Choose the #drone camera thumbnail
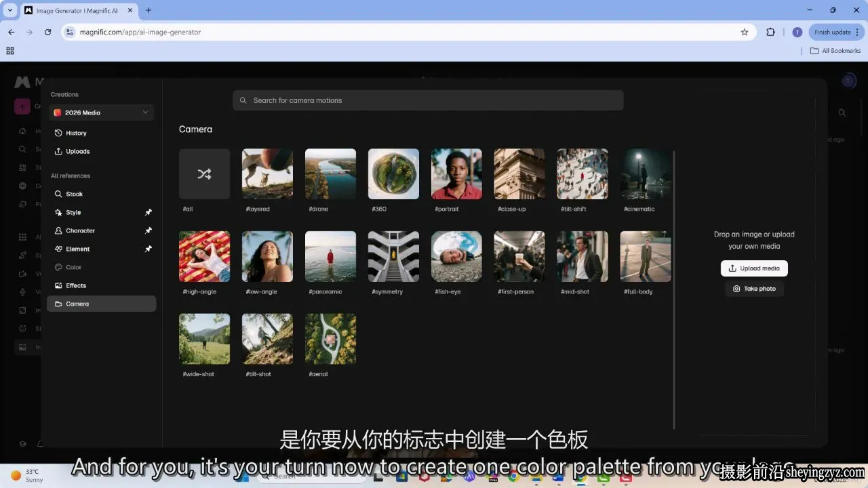 [330, 174]
